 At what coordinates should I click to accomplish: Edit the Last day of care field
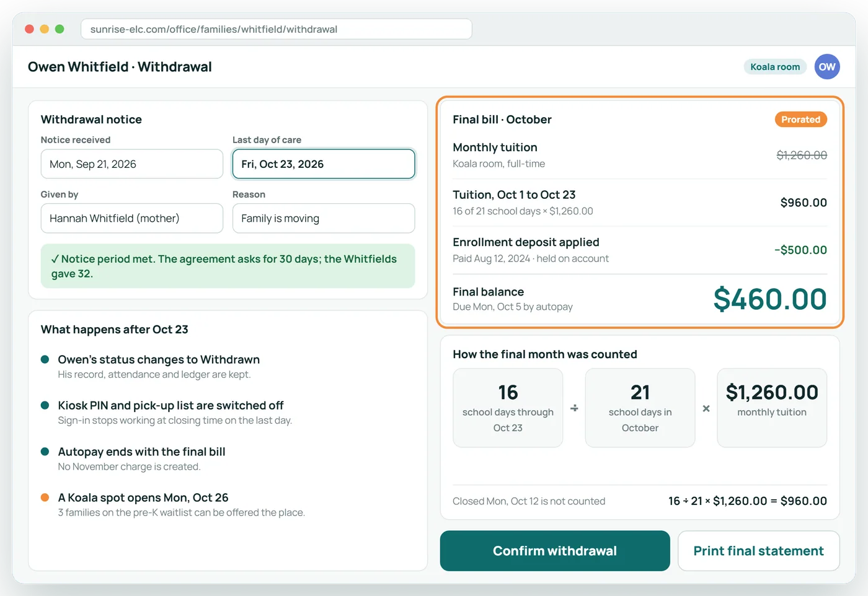(x=324, y=164)
